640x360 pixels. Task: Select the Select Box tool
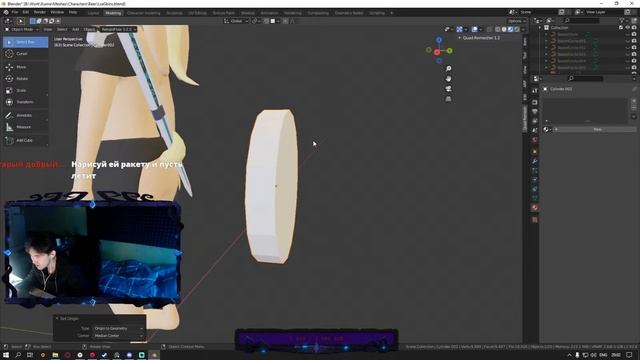click(x=25, y=42)
